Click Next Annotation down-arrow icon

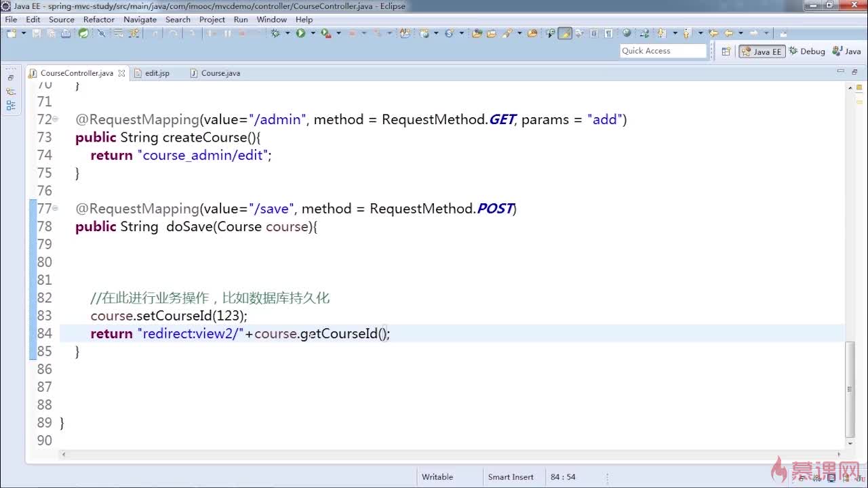tap(661, 33)
